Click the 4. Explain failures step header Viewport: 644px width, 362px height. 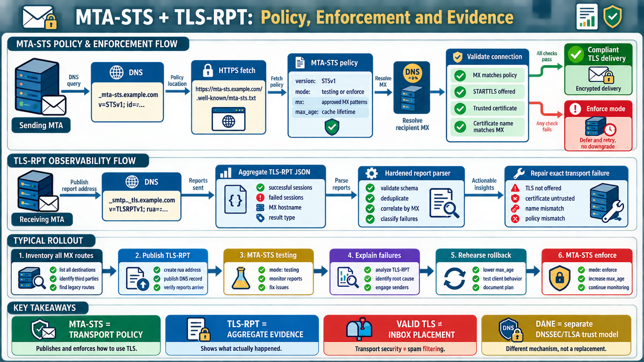coord(374,255)
